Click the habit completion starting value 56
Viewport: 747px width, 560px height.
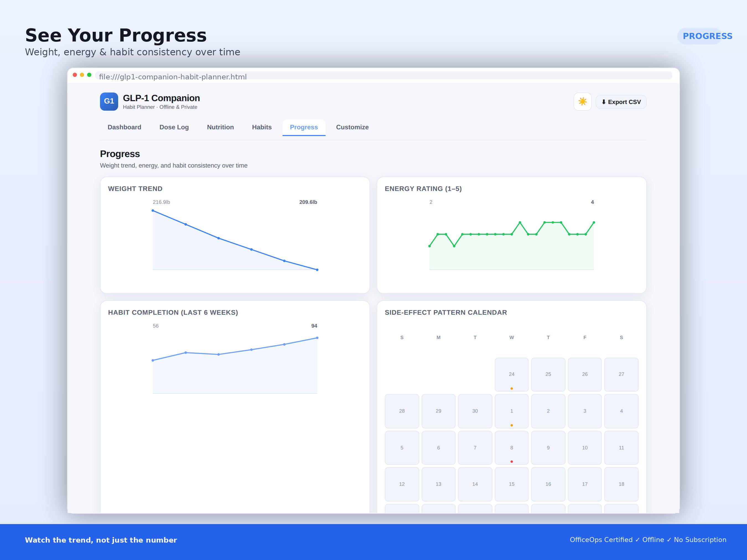(156, 326)
